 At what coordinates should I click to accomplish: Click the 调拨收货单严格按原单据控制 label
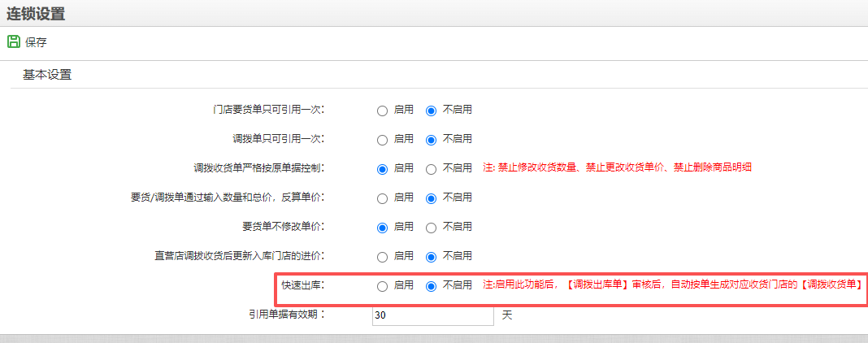point(258,168)
